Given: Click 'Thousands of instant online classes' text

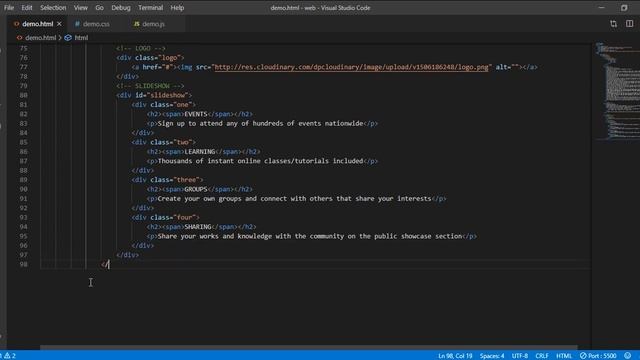Looking at the screenshot, I should 260,161.
